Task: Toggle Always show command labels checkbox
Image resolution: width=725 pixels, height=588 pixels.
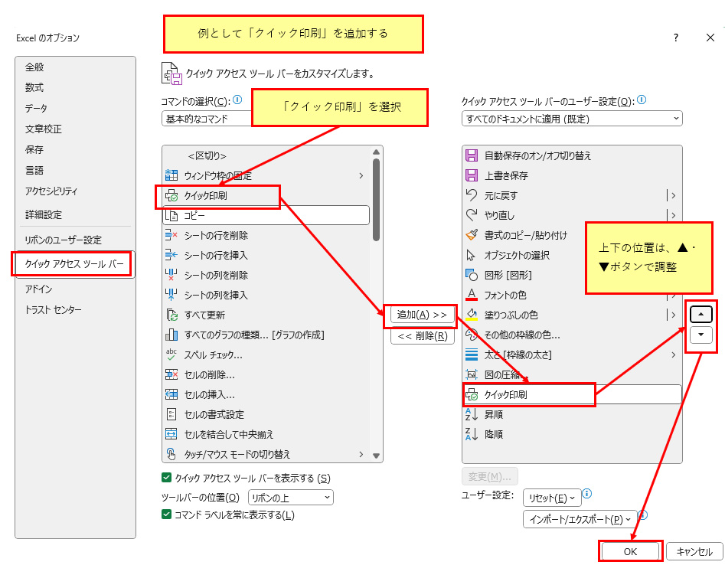Action: pos(167,515)
